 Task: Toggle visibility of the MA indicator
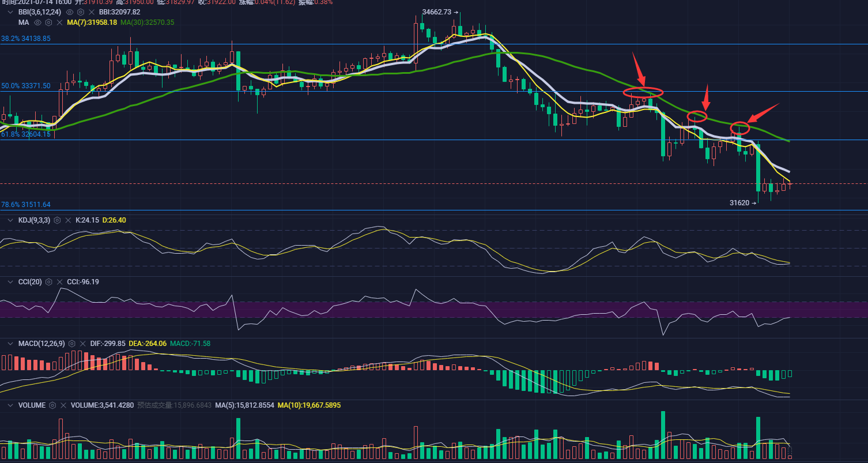38,22
